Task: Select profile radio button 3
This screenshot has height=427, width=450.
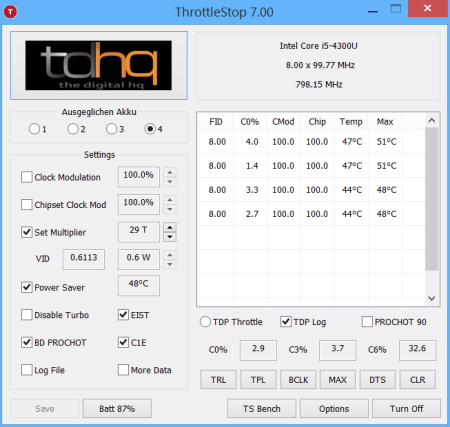Action: click(x=111, y=129)
